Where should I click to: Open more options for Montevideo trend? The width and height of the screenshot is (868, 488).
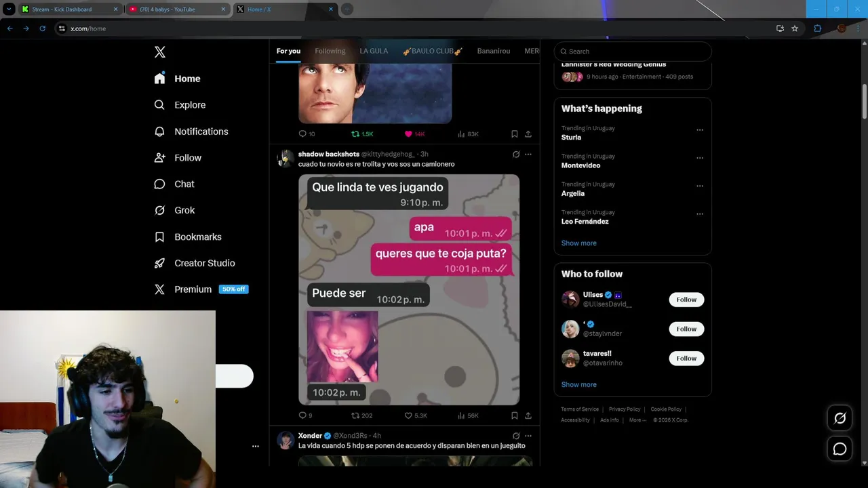(x=700, y=158)
